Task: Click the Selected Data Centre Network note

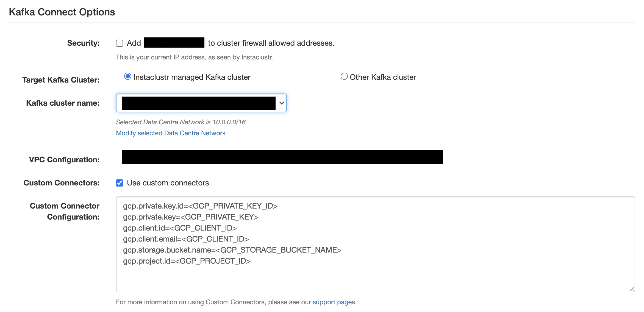Action: pyautogui.click(x=181, y=122)
